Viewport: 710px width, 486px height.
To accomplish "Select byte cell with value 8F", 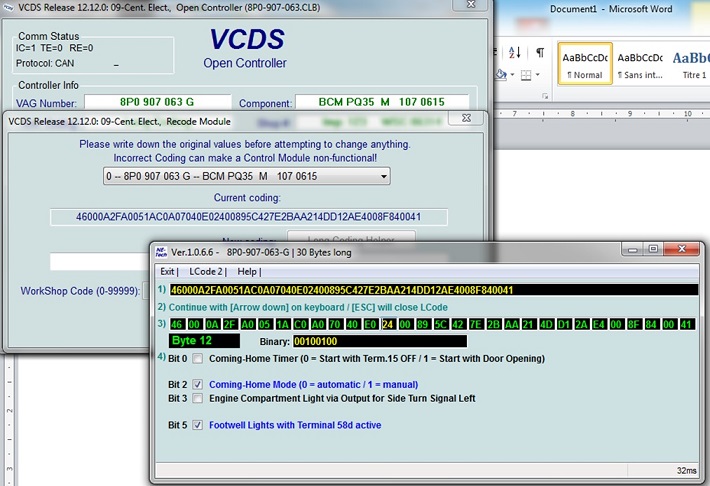I will click(x=634, y=324).
